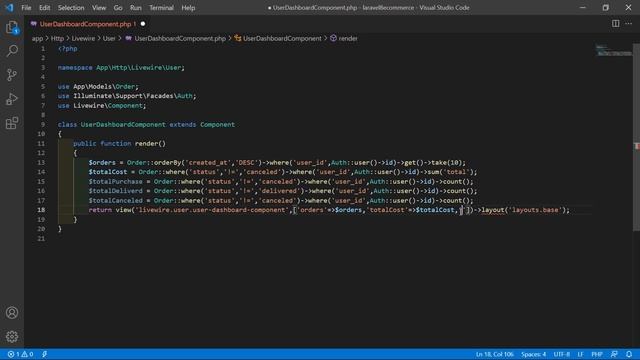Click UTF-8 encoding in status bar
Image resolution: width=640 pixels, height=360 pixels.
(x=562, y=354)
